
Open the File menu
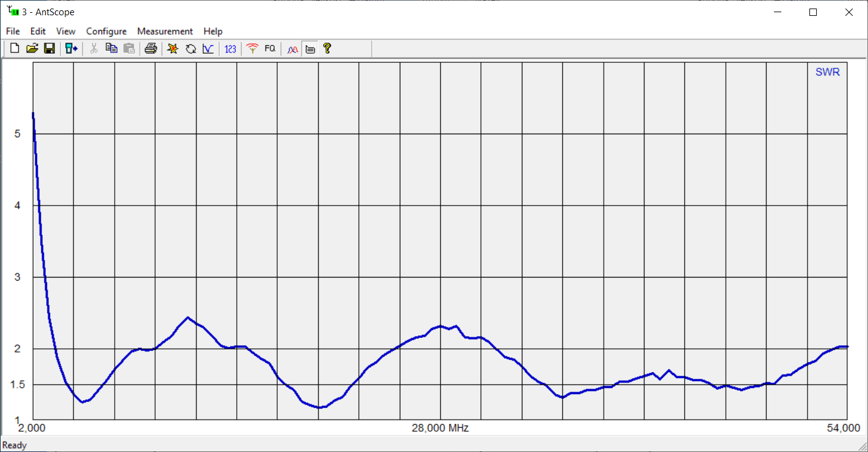point(13,31)
